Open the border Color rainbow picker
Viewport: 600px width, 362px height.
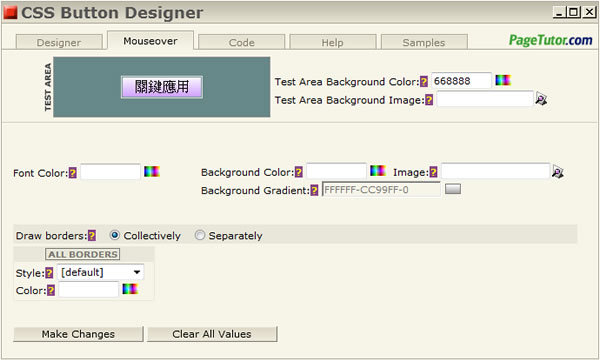pos(130,289)
